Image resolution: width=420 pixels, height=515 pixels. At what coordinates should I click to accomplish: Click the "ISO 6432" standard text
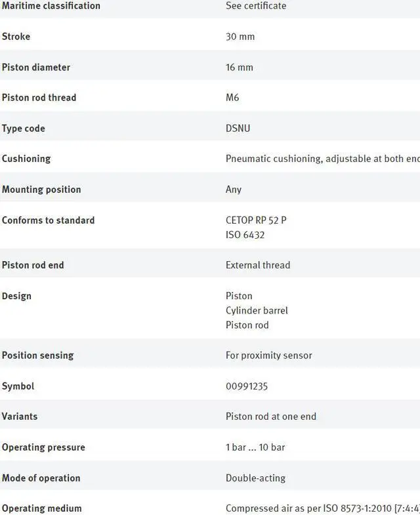point(245,235)
